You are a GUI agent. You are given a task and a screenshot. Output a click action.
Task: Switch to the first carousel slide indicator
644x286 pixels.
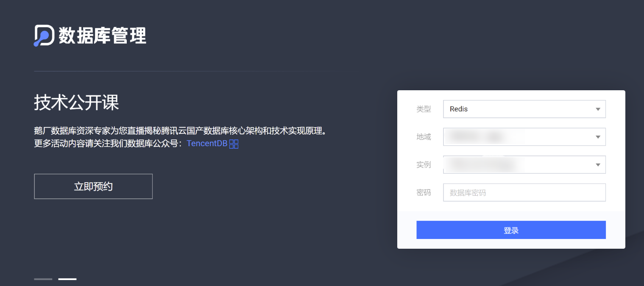click(43, 279)
